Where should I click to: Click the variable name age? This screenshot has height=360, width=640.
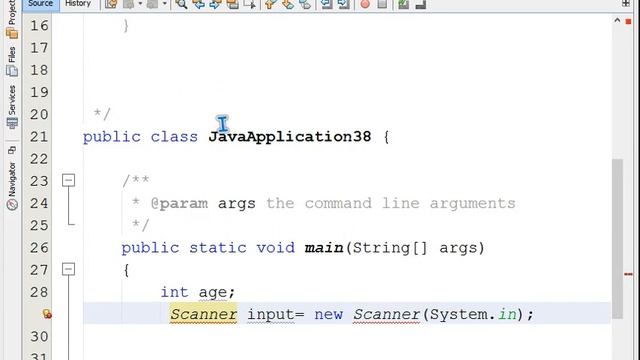(x=212, y=292)
